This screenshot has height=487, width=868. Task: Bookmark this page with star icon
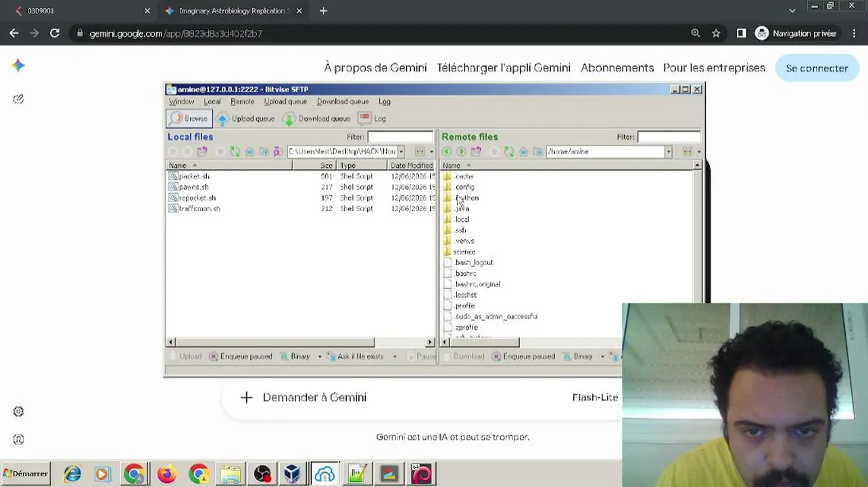(716, 33)
